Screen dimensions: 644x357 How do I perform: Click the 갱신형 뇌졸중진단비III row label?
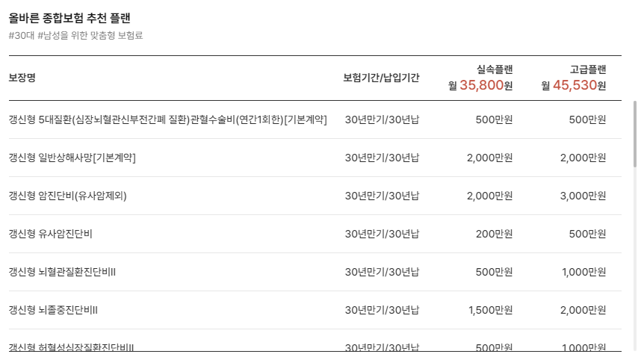coord(53,310)
